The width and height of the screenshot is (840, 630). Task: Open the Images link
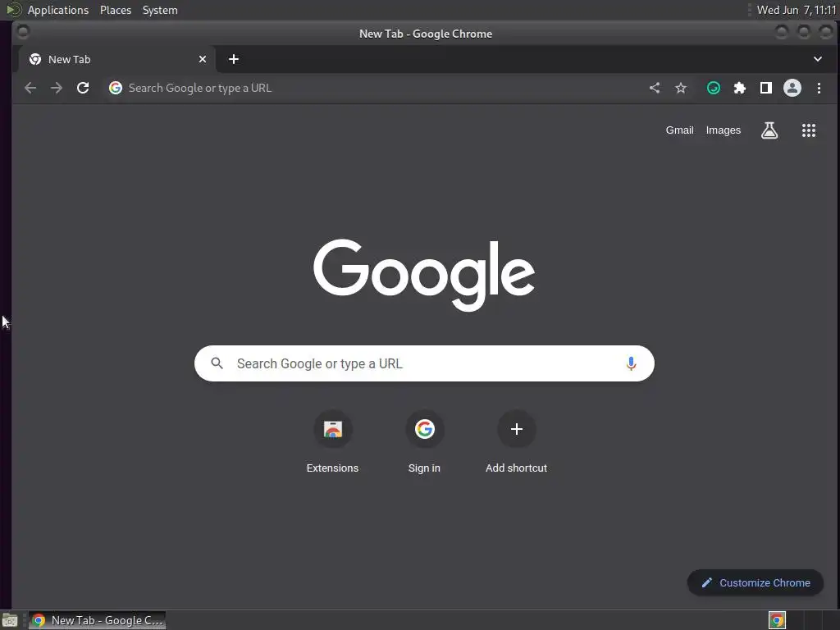click(x=724, y=130)
